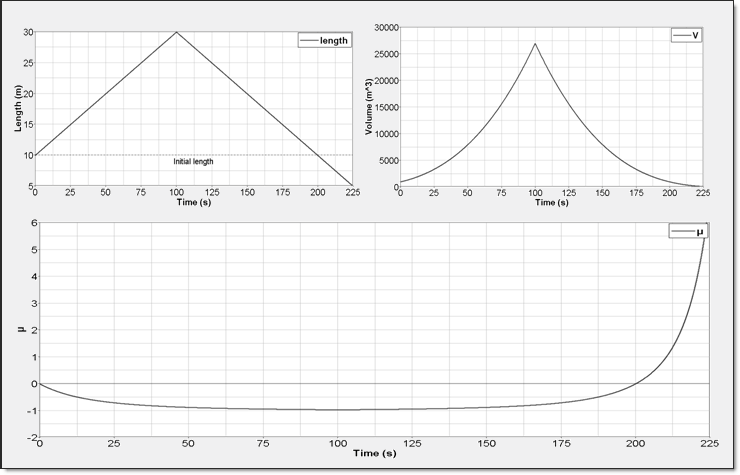
Task: Click the 'Volume (m^3)' y-axis title
Action: [368, 108]
